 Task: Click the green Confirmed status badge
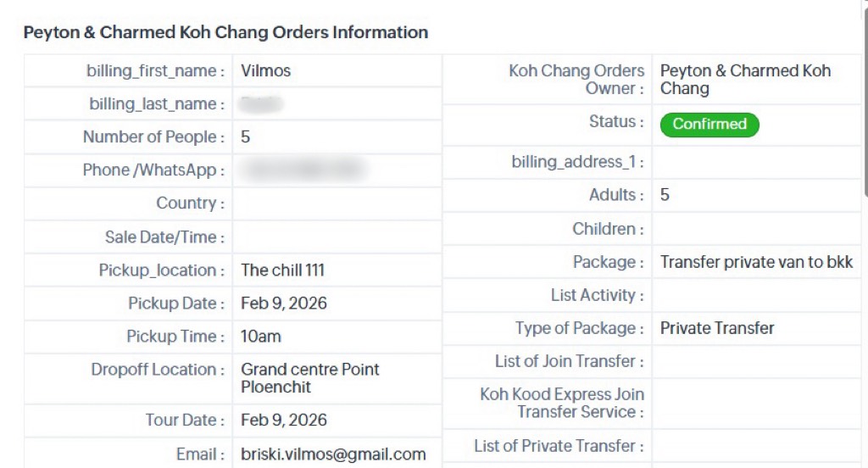point(709,124)
